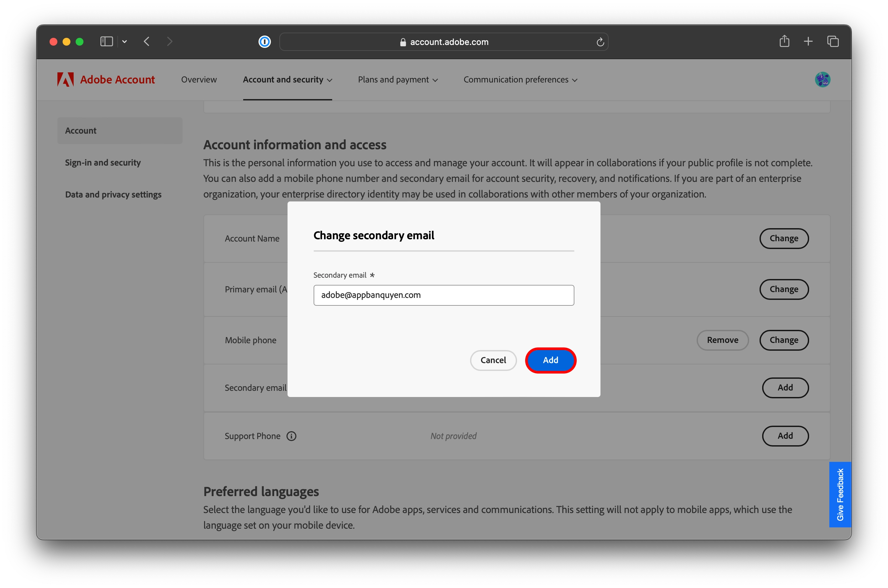Open the user profile avatar
This screenshot has height=588, width=888.
(x=822, y=80)
